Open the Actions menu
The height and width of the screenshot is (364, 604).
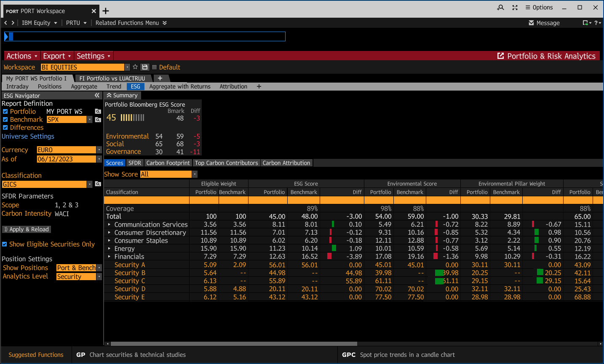click(22, 56)
